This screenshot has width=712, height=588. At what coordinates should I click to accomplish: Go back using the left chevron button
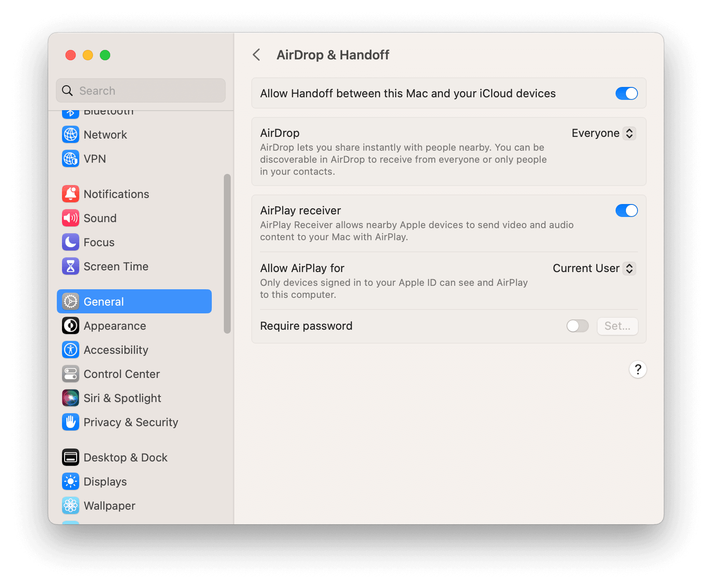tap(257, 55)
